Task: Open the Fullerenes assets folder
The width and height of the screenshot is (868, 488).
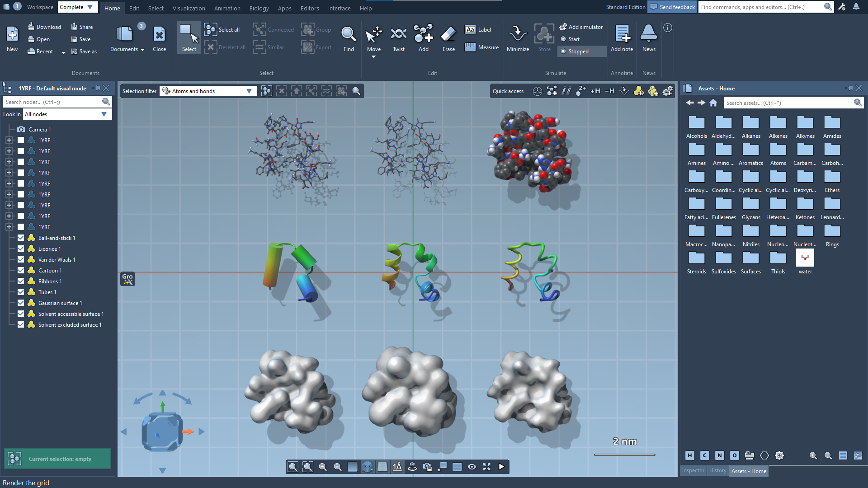Action: [x=723, y=208]
